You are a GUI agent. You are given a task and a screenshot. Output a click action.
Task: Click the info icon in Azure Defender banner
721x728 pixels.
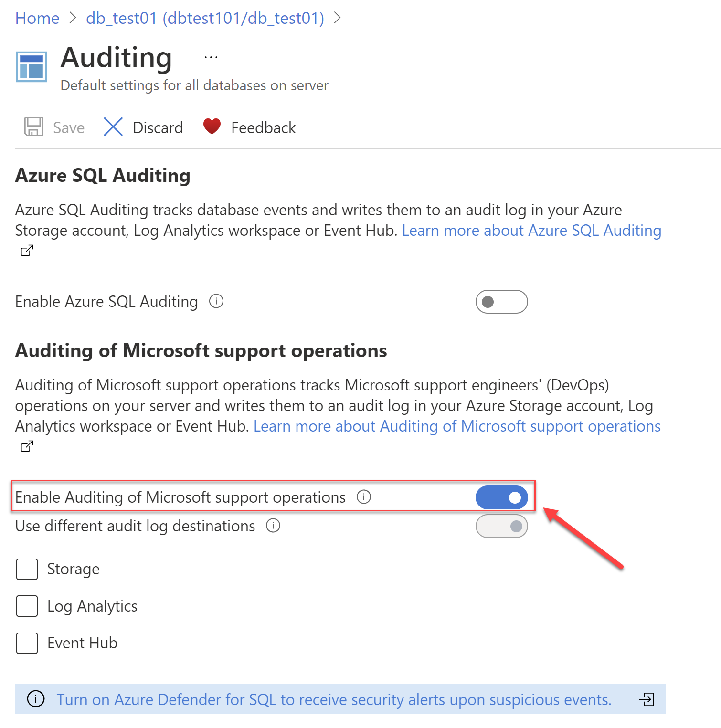coord(36,699)
